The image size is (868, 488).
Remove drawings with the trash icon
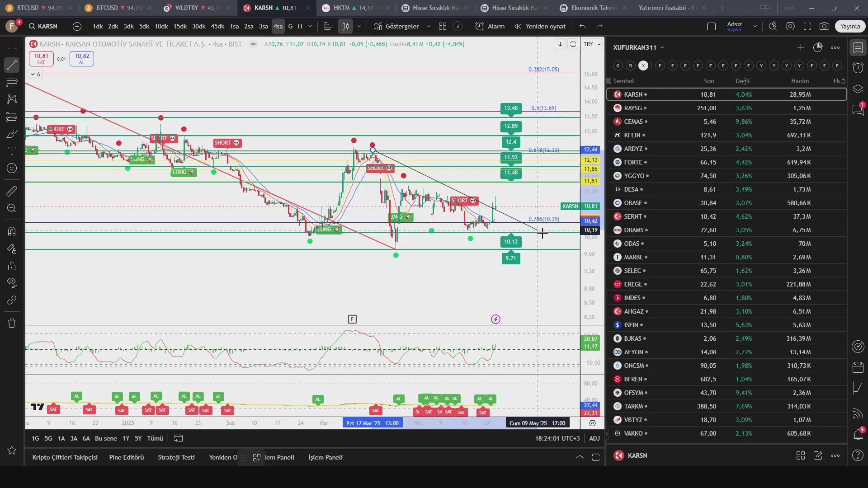tap(12, 323)
